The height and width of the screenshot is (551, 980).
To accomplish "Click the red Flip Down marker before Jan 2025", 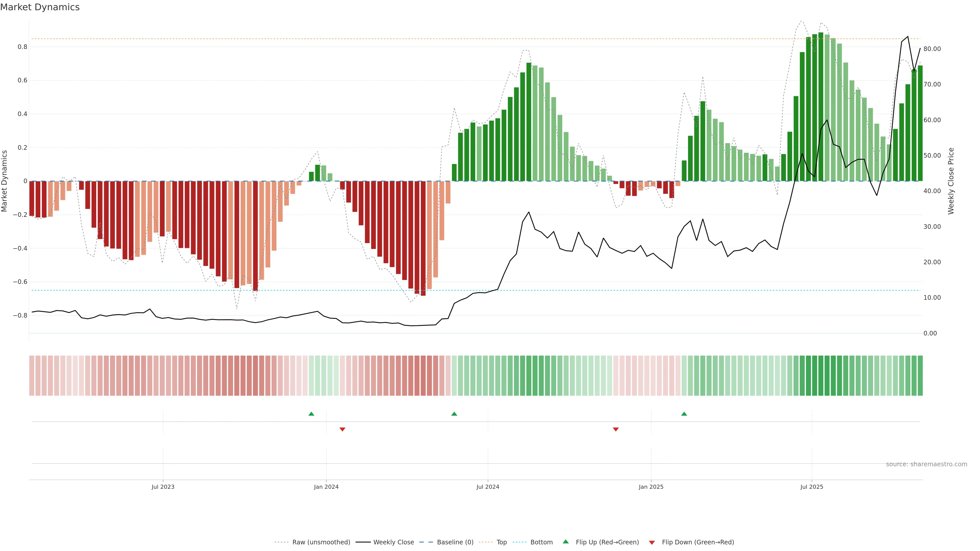I will (x=616, y=429).
